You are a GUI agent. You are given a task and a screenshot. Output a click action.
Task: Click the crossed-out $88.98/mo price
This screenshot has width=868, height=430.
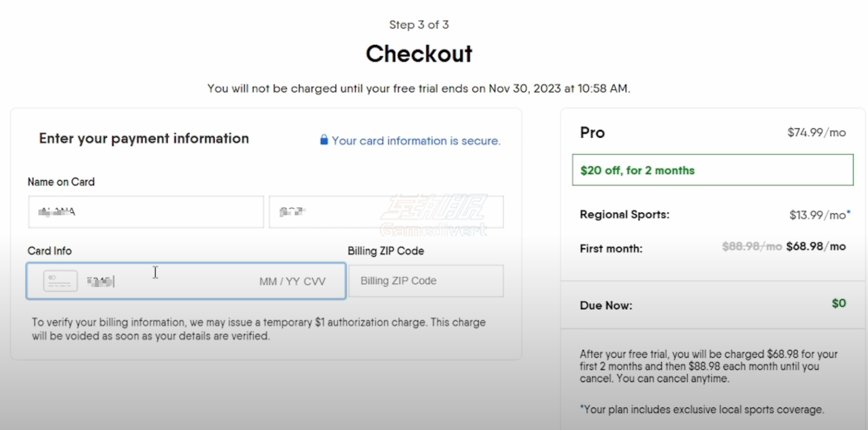(752, 247)
